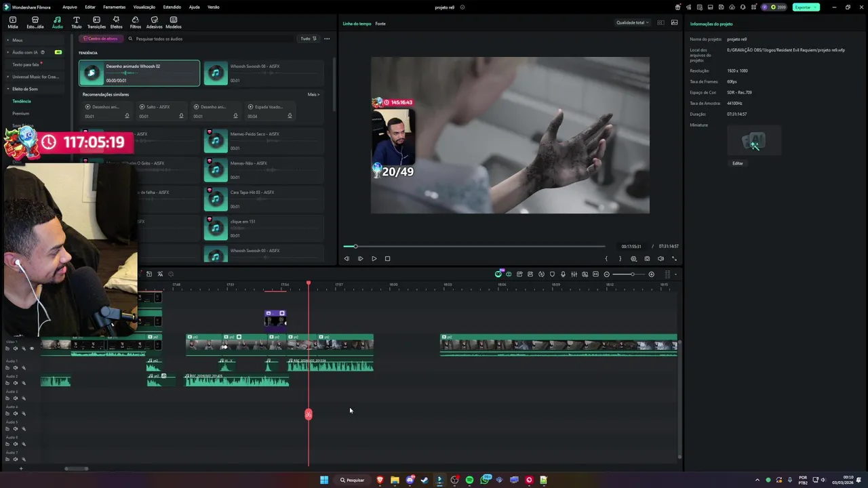Select the Memes-Peido Seco - AISFX sound
Viewport: 868px width, 488px height.
pos(263,141)
